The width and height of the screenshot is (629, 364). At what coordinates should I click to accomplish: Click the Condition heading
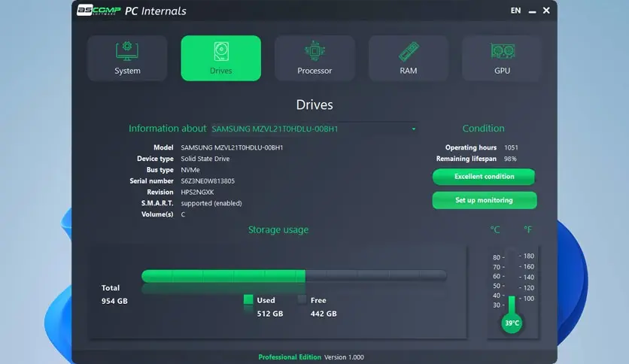pyautogui.click(x=483, y=129)
